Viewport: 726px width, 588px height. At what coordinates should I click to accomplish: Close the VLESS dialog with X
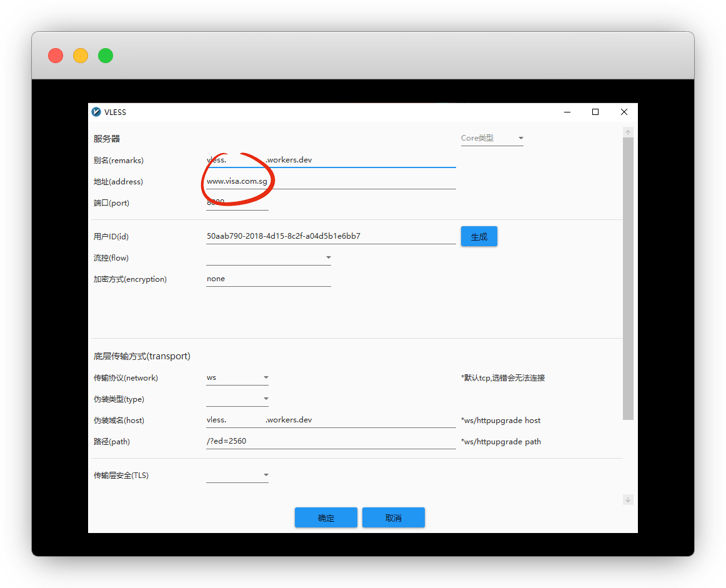[x=624, y=112]
